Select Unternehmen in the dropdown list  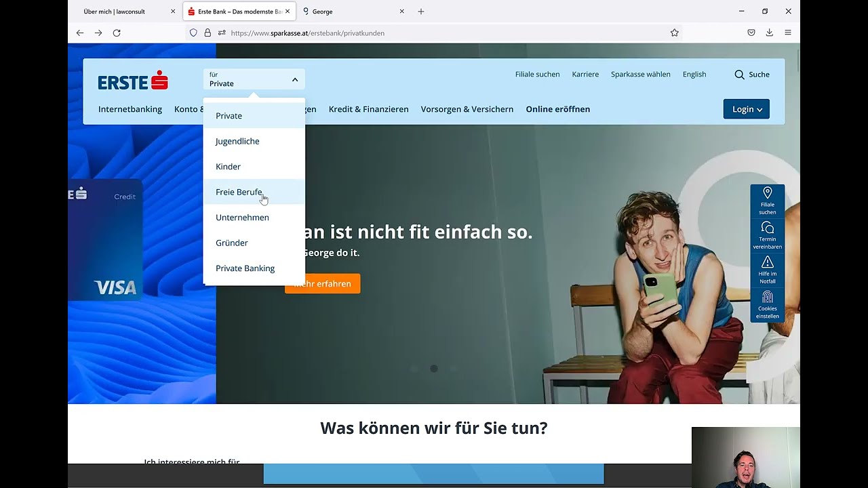254,218
